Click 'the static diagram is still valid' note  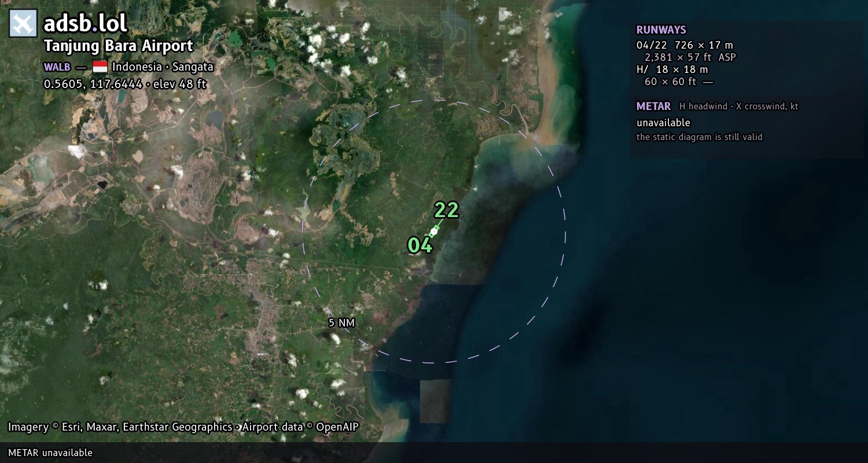click(x=700, y=137)
